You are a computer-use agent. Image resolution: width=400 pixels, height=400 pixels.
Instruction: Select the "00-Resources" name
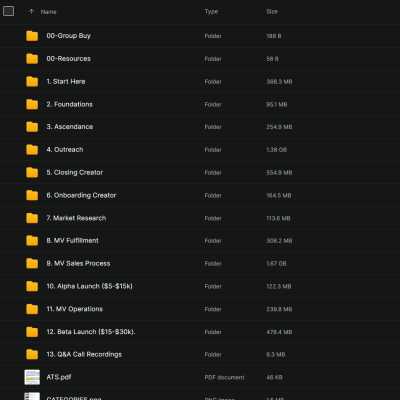[68, 59]
